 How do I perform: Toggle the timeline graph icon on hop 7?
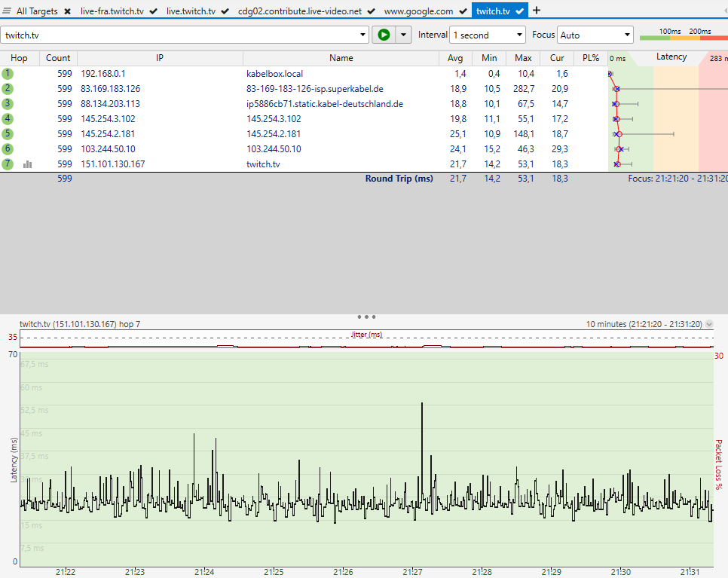28,164
